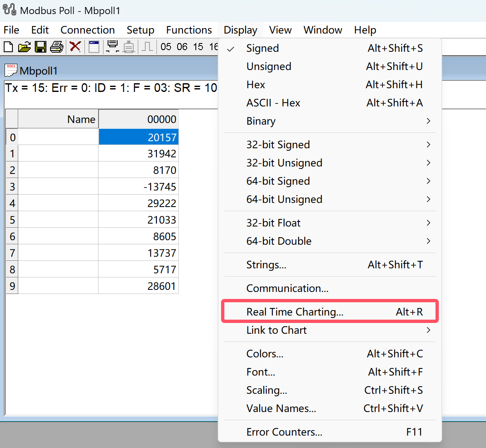Click the Connect toolbar icon

(113, 46)
